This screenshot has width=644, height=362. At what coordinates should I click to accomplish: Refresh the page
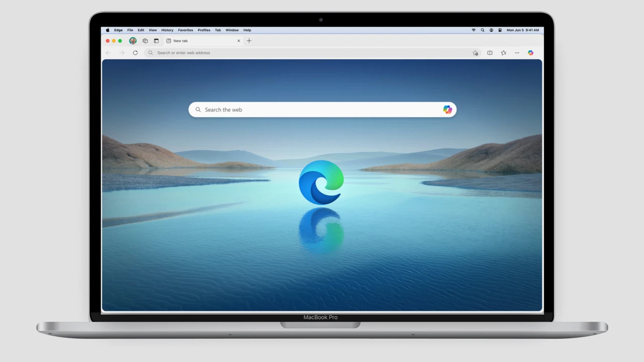[x=135, y=53]
